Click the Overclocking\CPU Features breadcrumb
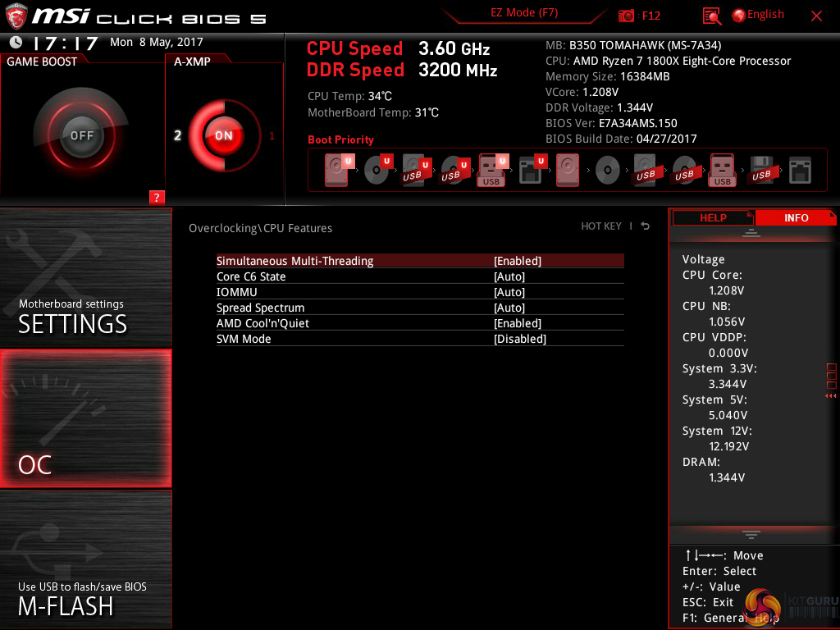The width and height of the screenshot is (840, 630). 260,228
